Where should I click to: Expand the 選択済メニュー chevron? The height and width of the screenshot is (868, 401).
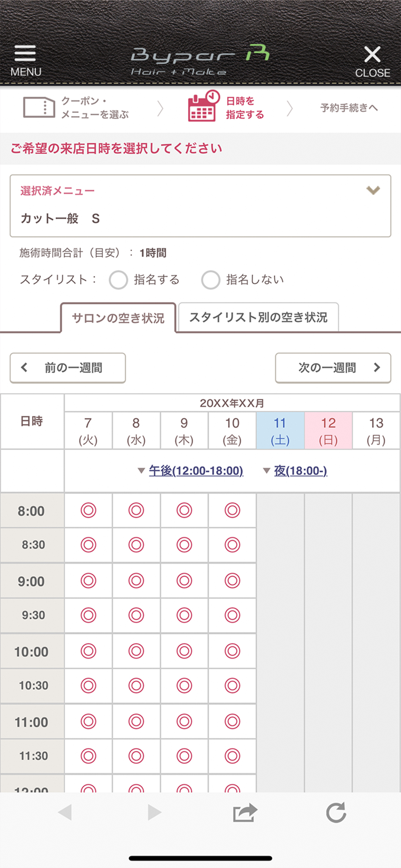click(373, 191)
